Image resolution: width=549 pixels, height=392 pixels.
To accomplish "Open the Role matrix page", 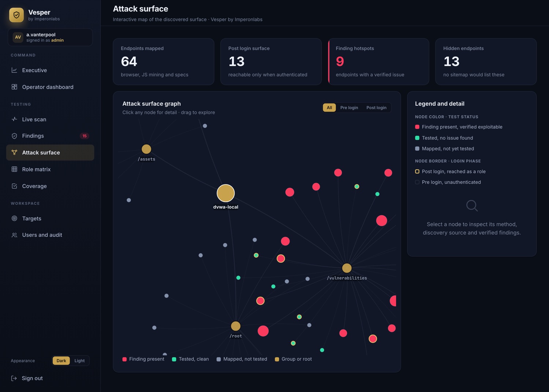I will pyautogui.click(x=50, y=169).
